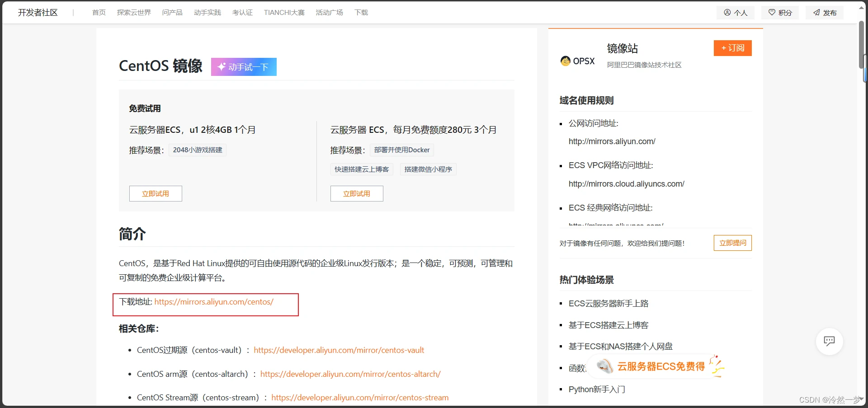Open the 首页 nav item

click(x=99, y=13)
